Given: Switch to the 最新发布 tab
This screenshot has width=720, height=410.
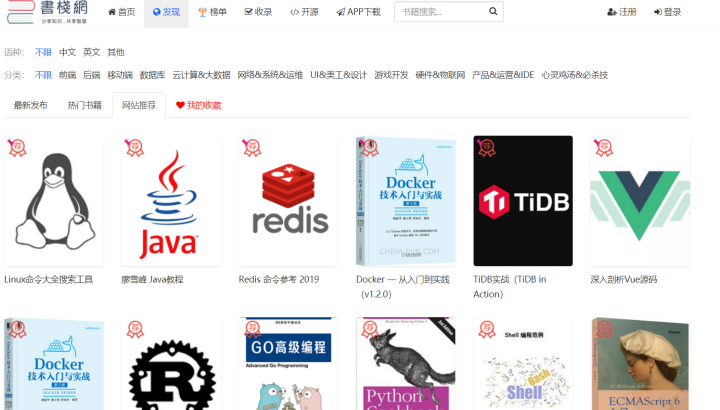Looking at the screenshot, I should 31,105.
